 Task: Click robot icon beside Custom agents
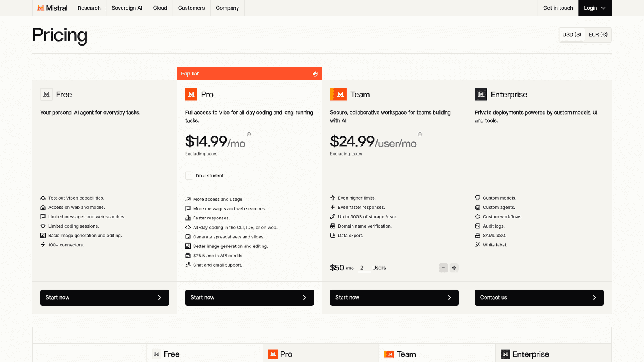(478, 207)
